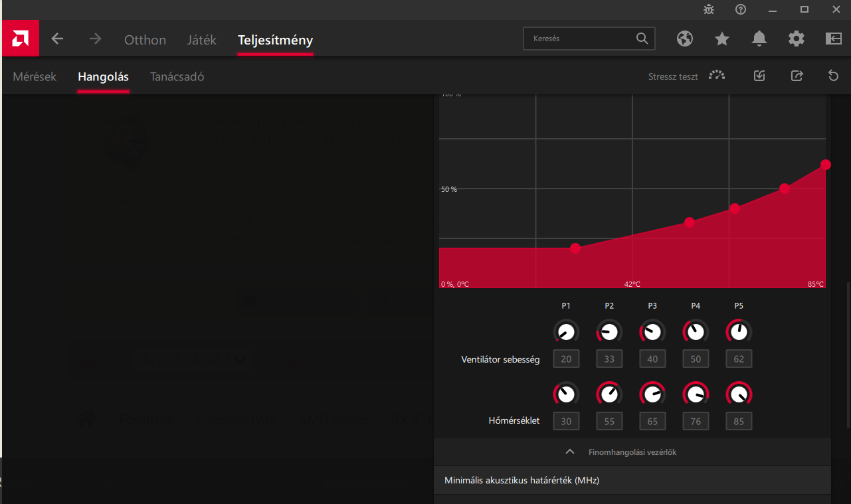Click the P5 fan speed dial
The image size is (851, 504).
coord(739,331)
